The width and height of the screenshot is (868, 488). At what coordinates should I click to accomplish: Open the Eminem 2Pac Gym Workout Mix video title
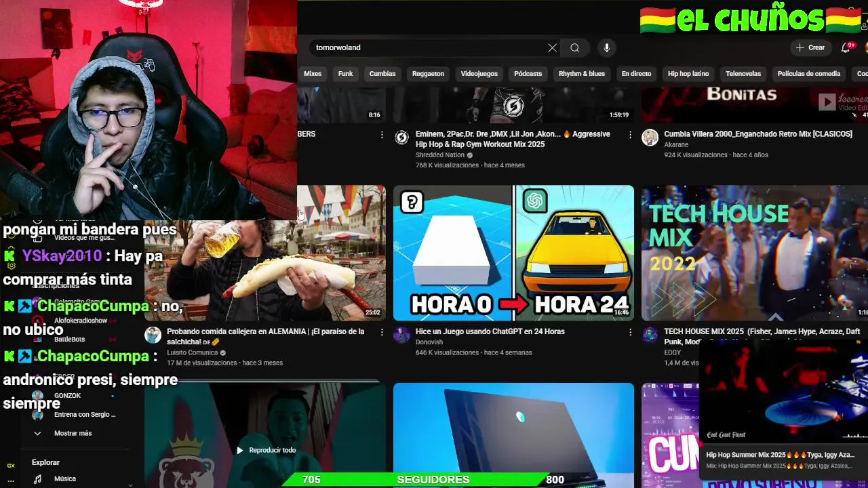pos(513,139)
